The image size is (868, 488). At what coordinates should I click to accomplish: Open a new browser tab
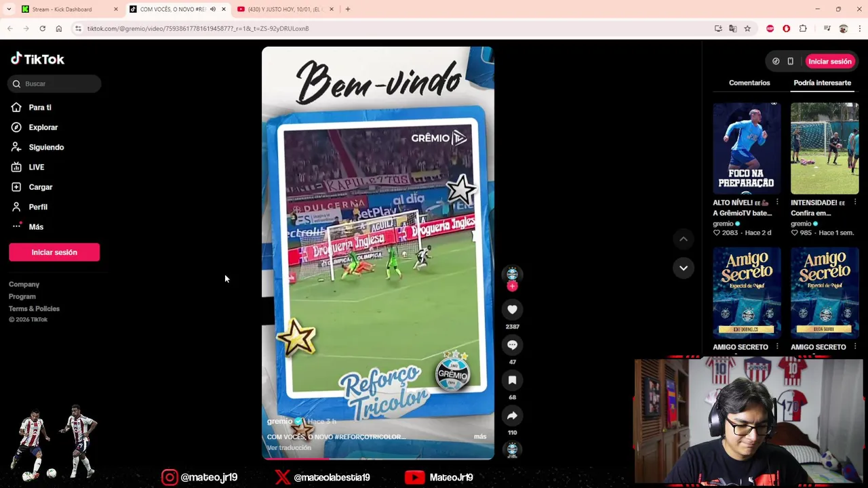(x=347, y=9)
